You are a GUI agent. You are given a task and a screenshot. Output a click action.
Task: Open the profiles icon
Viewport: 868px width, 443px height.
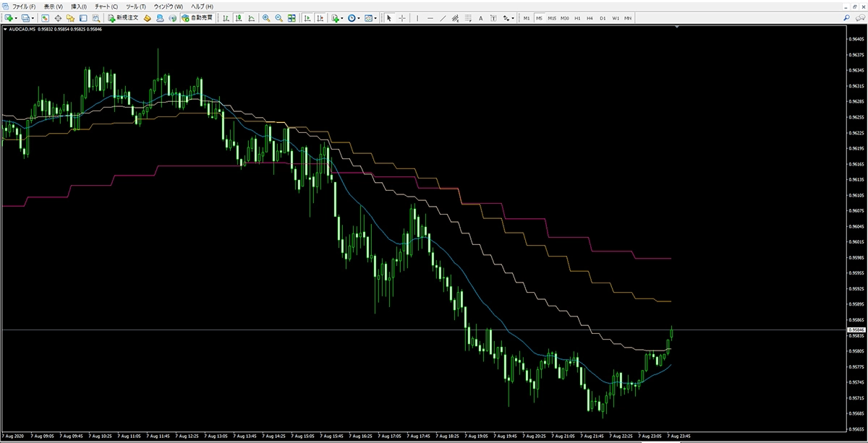25,17
